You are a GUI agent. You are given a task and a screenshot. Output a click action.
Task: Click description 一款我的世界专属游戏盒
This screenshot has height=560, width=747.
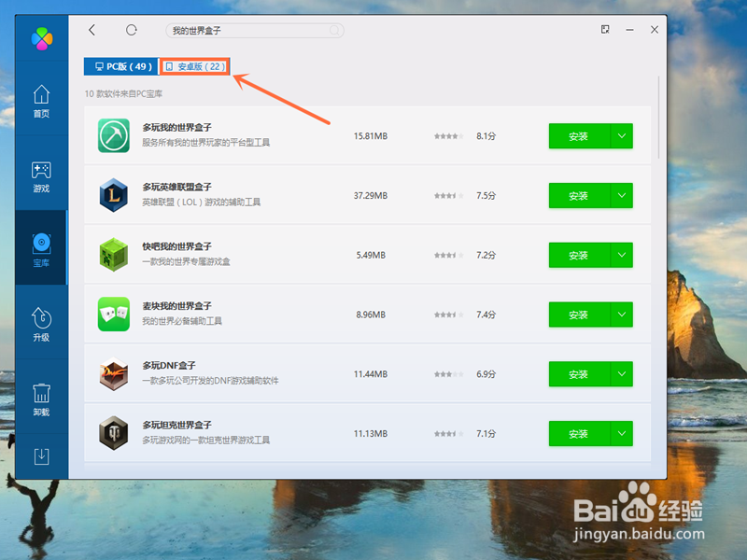[186, 261]
